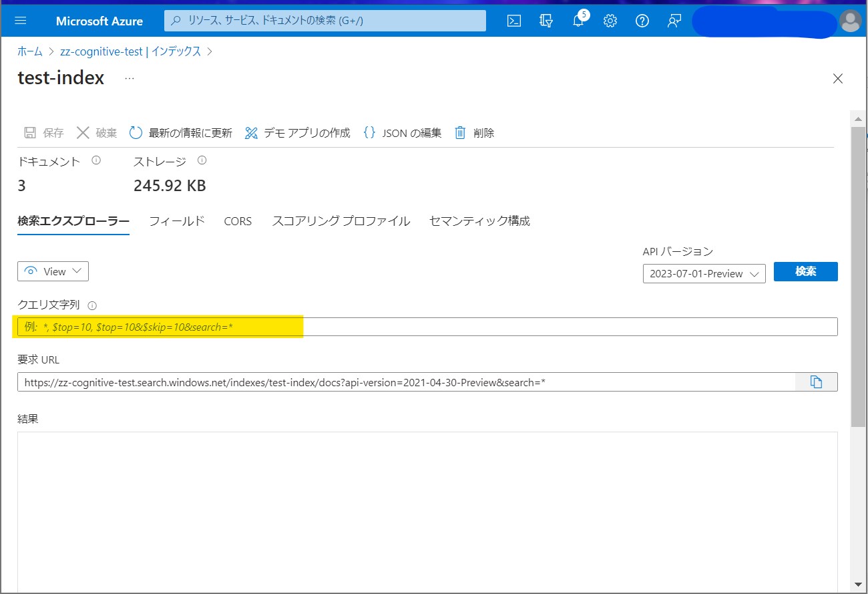
Task: Click 保存 save toolbar button
Action: coord(44,133)
